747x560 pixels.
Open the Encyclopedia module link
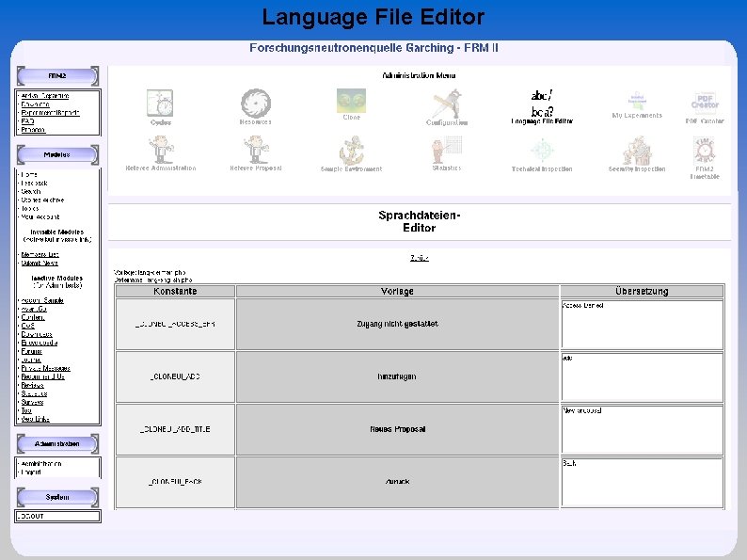coord(40,343)
